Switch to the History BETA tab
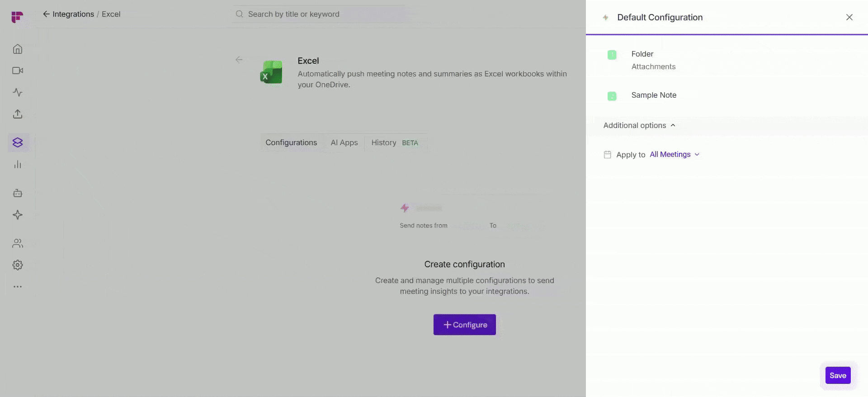 pyautogui.click(x=395, y=142)
